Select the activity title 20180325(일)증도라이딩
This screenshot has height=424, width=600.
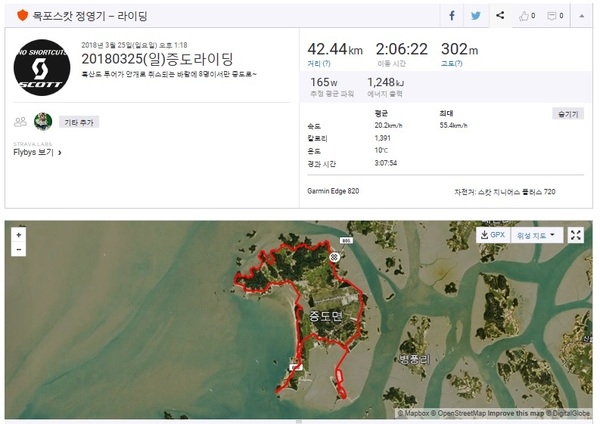point(157,59)
